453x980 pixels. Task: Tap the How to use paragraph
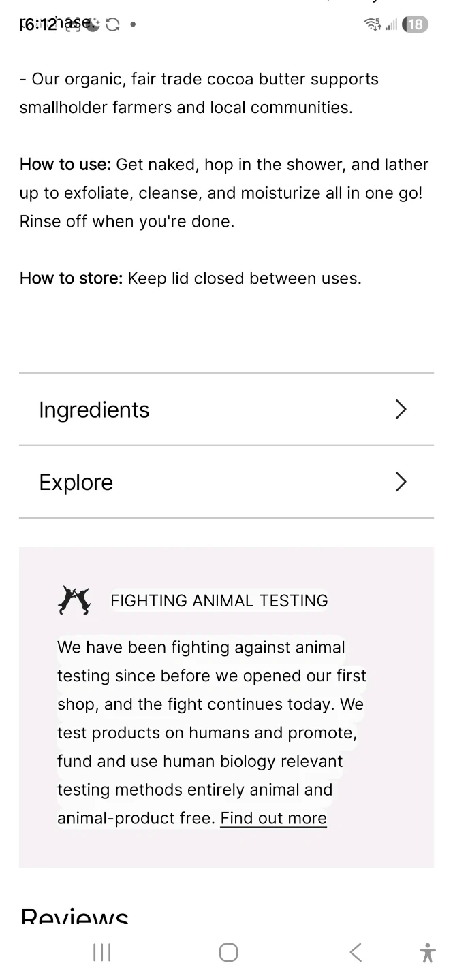click(x=223, y=193)
